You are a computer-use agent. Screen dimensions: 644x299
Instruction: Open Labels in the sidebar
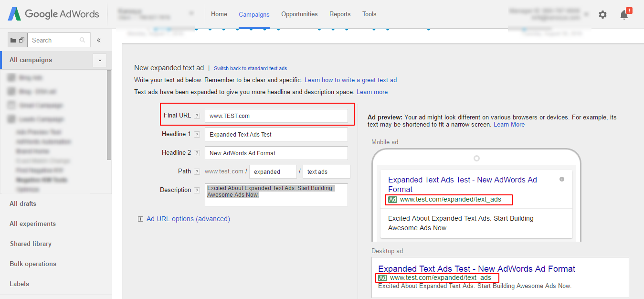point(19,284)
